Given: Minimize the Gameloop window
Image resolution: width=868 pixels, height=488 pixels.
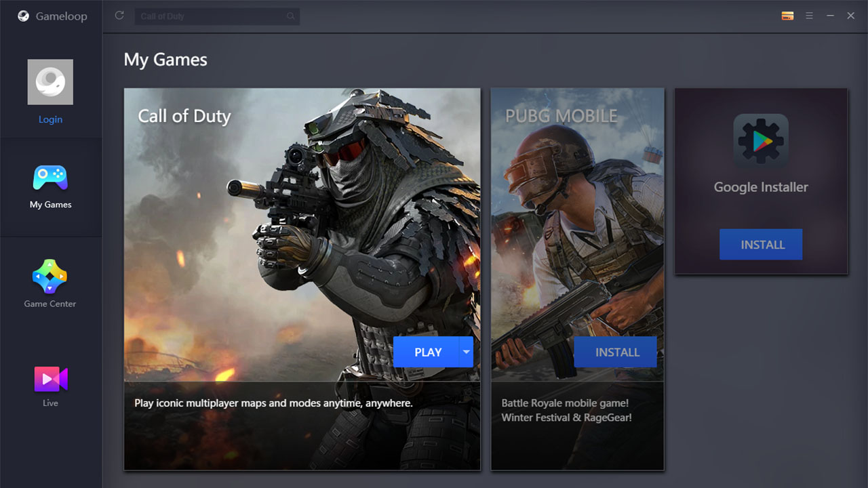Looking at the screenshot, I should 830,16.
